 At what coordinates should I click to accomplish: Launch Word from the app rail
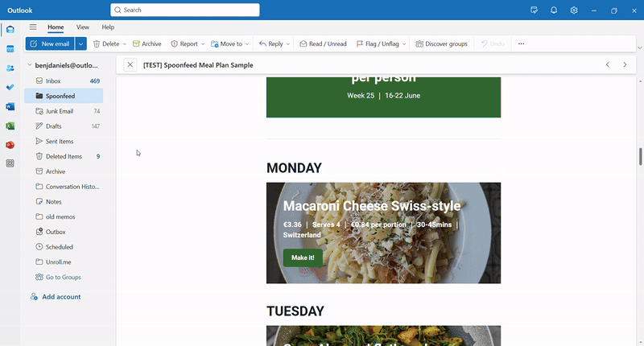(x=10, y=106)
